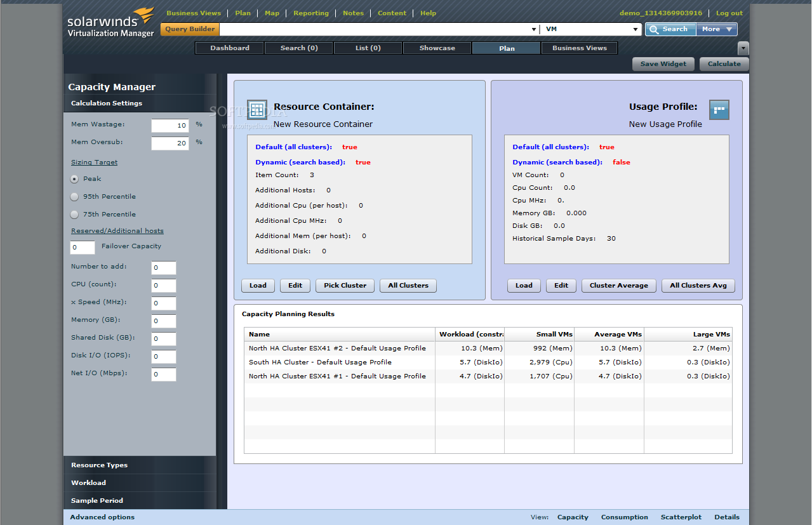This screenshot has width=812, height=525.
Task: Collapse the Calculation Settings section
Action: 140,103
